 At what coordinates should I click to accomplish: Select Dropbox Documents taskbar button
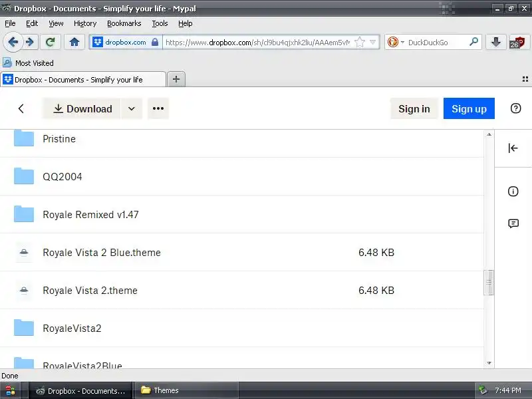[x=80, y=391]
